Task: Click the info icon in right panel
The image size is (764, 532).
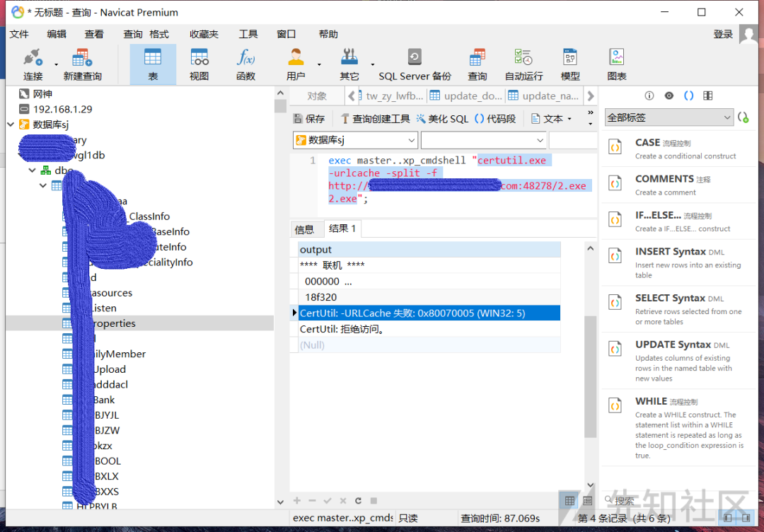Action: click(x=649, y=96)
